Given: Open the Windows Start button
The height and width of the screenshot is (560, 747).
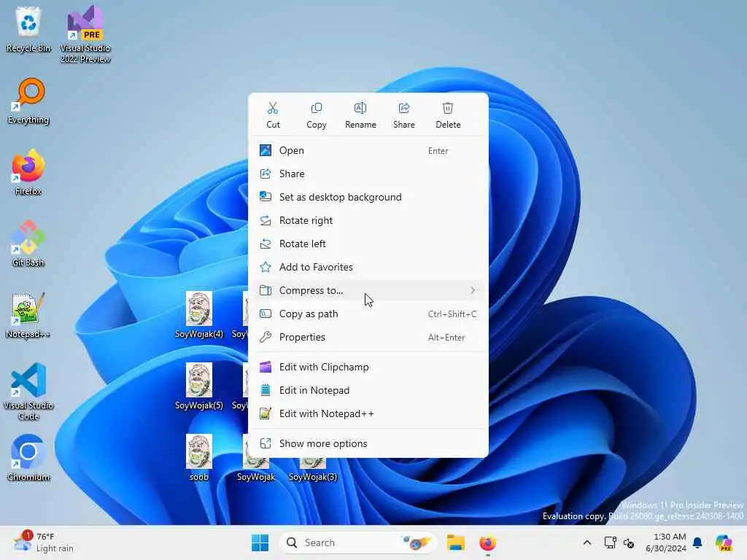Looking at the screenshot, I should [260, 542].
